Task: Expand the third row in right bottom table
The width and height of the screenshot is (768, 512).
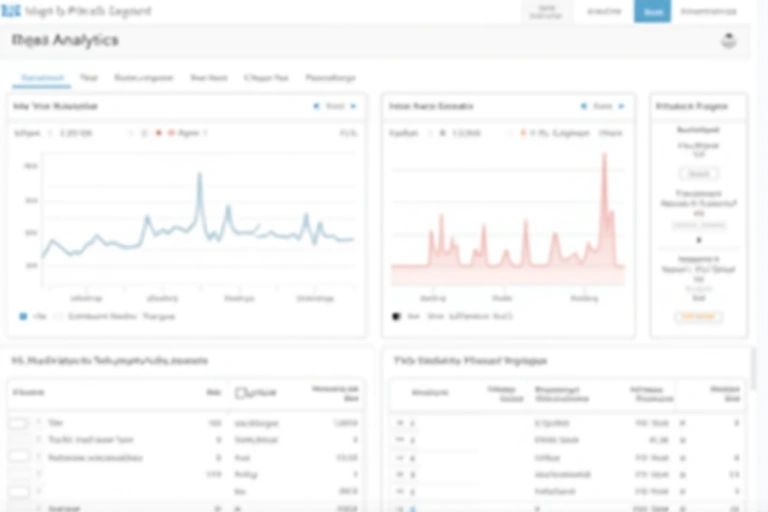Action: [400, 457]
